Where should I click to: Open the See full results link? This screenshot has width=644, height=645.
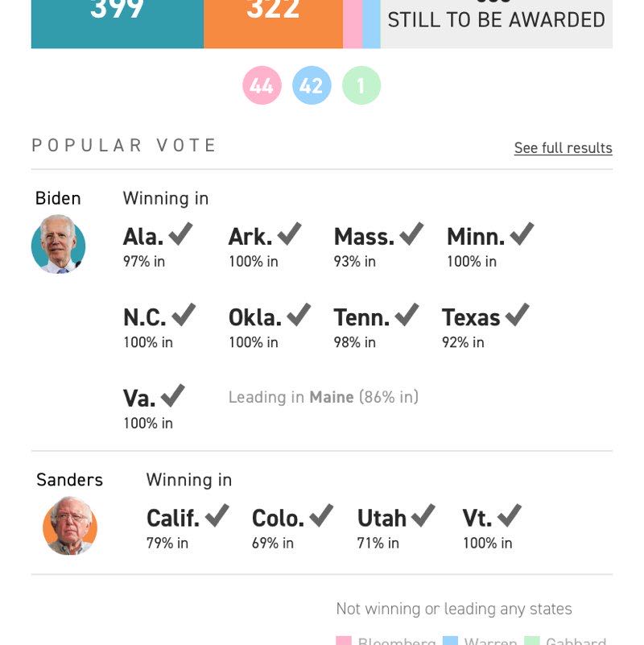click(x=563, y=148)
